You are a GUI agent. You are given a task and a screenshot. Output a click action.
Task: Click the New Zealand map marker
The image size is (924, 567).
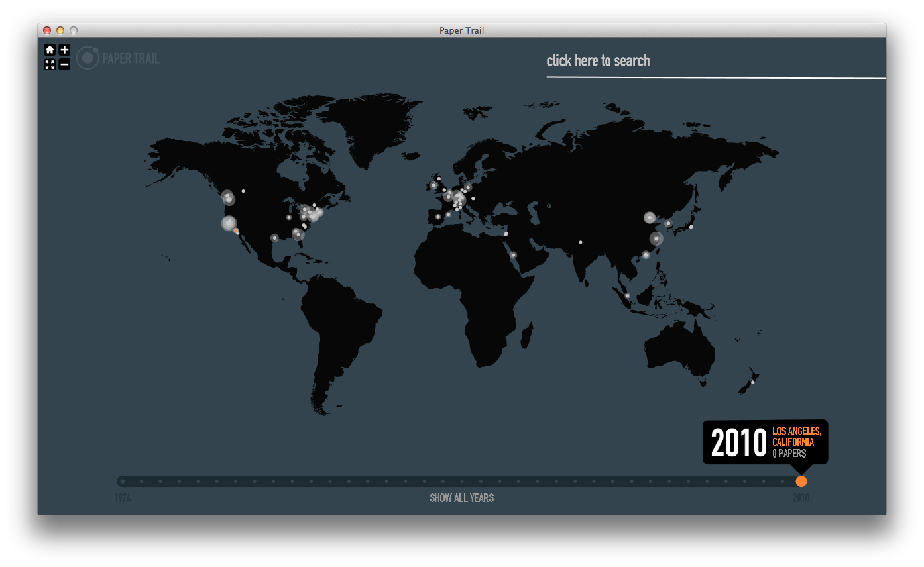pyautogui.click(x=753, y=383)
